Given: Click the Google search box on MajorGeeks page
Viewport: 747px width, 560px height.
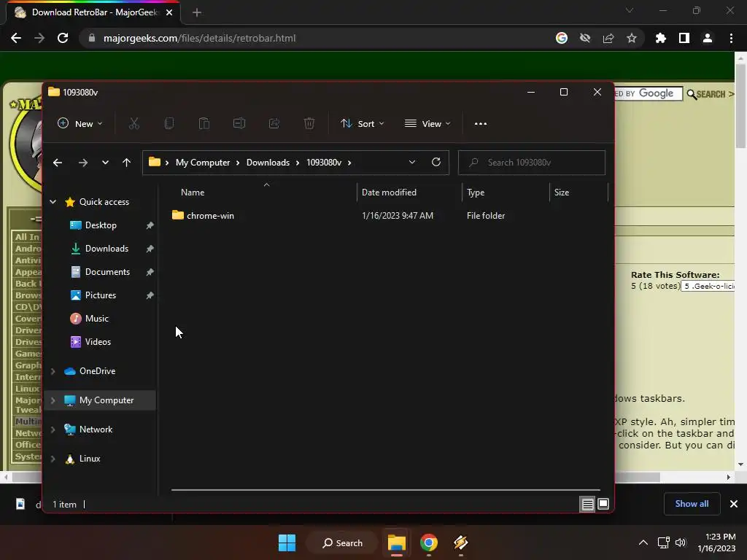Looking at the screenshot, I should coord(649,94).
